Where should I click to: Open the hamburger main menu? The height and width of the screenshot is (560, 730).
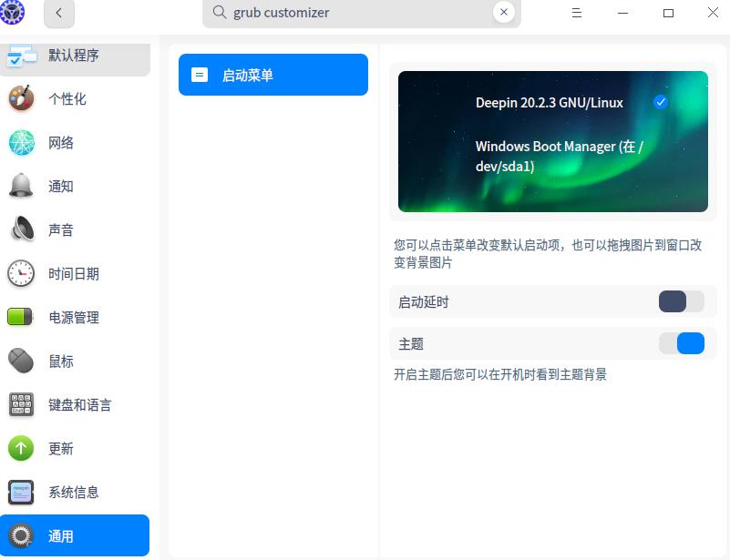coord(577,13)
